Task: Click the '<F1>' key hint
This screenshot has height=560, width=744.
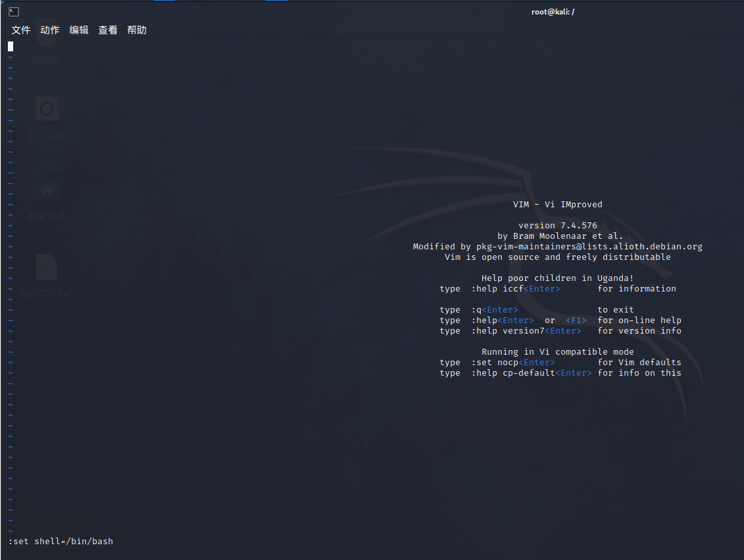Action: tap(576, 320)
